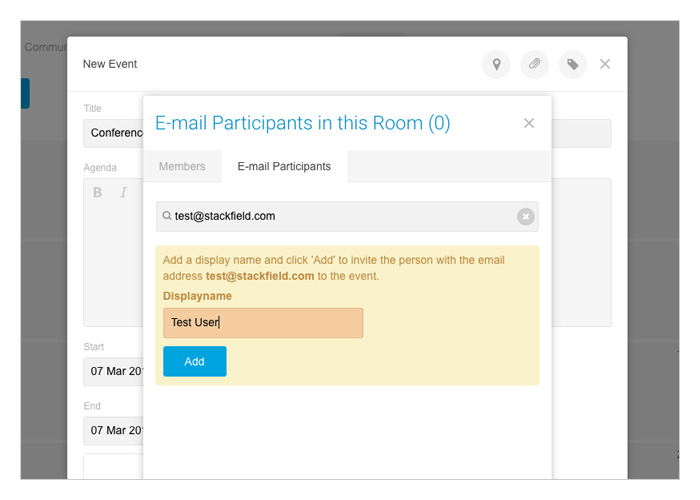This screenshot has width=700, height=500.
Task: Select the E-mail Participants tab
Action: coord(284,167)
